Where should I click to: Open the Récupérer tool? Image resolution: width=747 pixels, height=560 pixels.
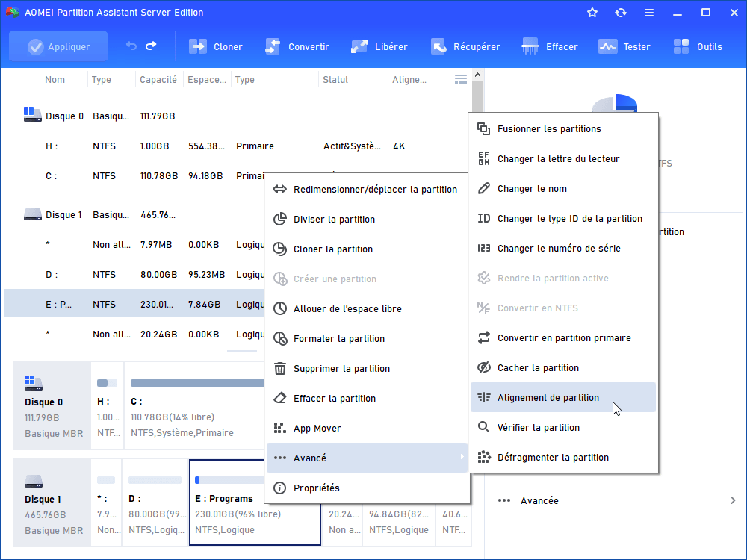pyautogui.click(x=465, y=46)
